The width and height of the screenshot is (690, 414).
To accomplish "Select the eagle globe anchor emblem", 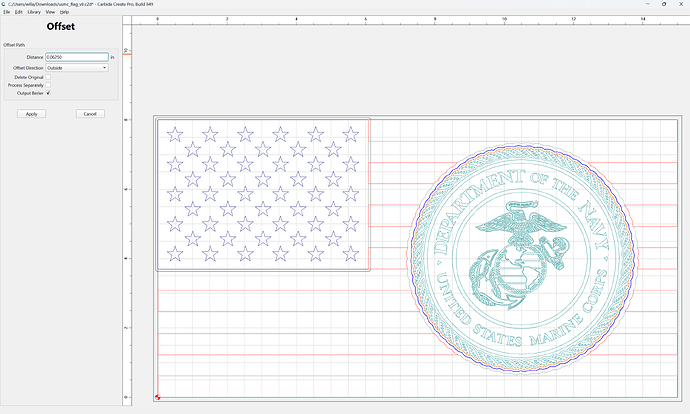I will (x=520, y=254).
